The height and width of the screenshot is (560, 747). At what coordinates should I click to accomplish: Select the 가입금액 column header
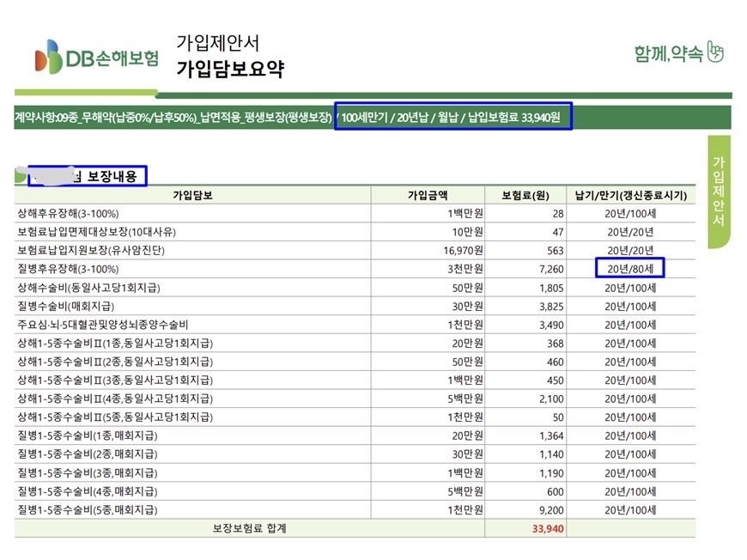coord(428,195)
